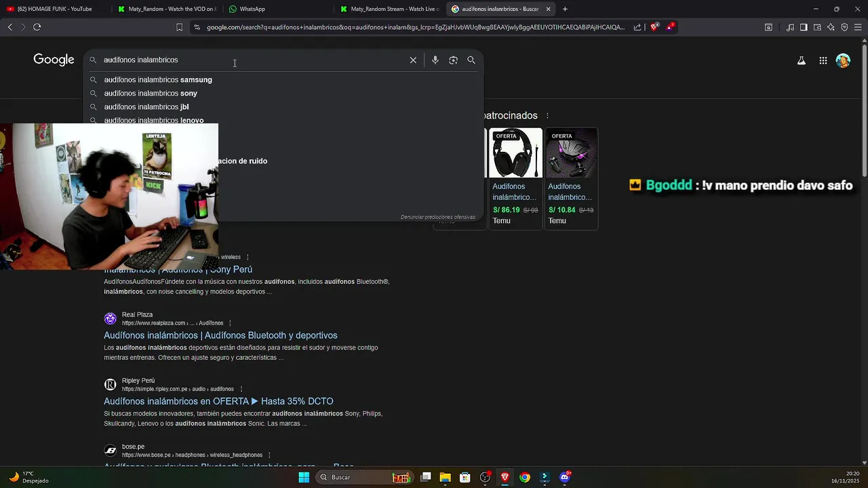Open Temu earbuds S/ 10.84 product

[571, 179]
